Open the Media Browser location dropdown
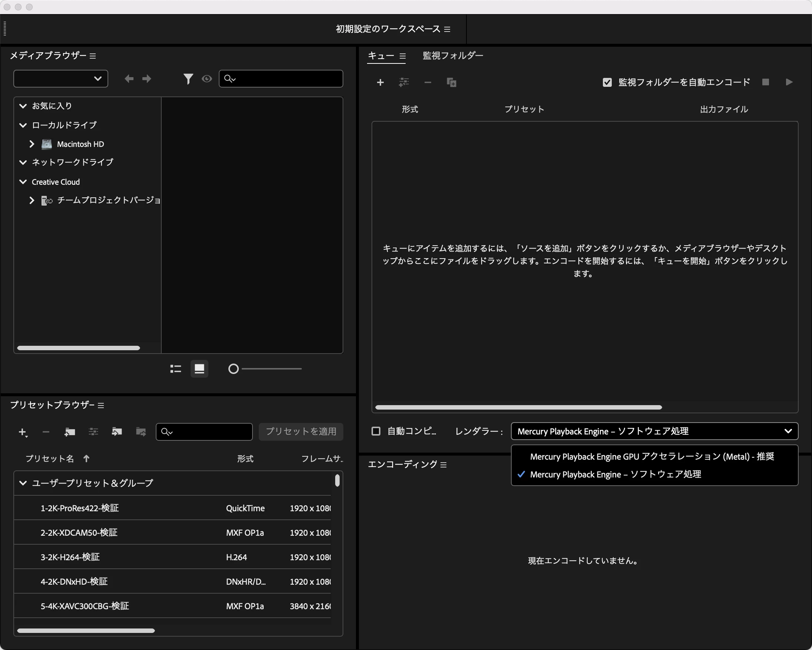Screen dimensions: 812x650 (x=61, y=79)
